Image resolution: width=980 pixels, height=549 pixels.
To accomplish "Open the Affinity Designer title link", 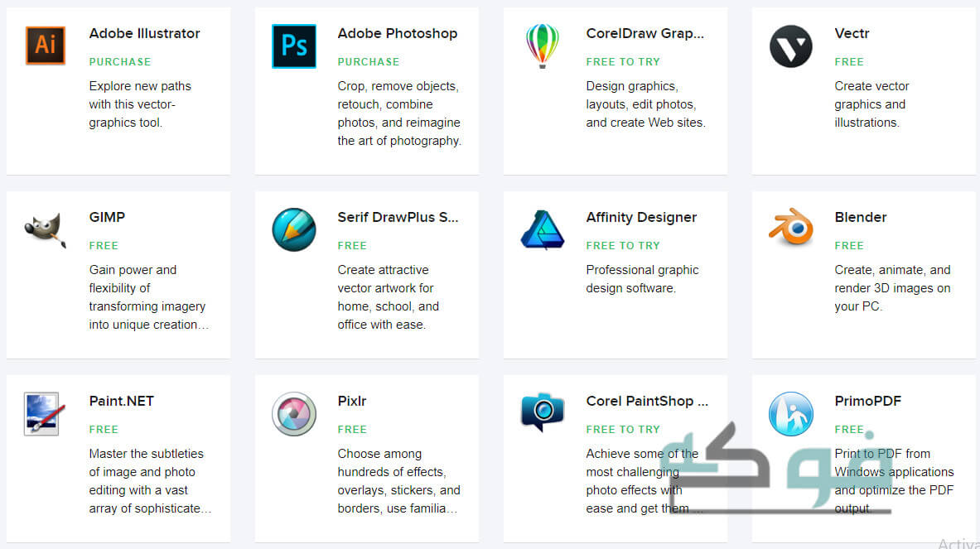I will 641,217.
